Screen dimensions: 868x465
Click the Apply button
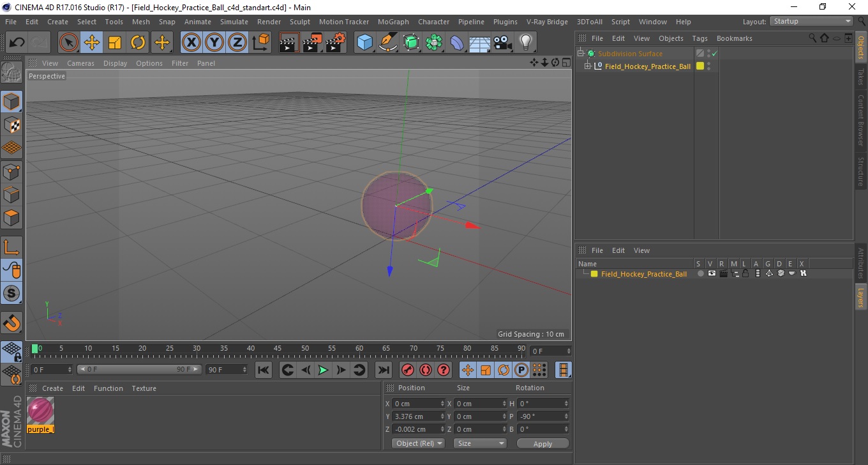tap(542, 444)
